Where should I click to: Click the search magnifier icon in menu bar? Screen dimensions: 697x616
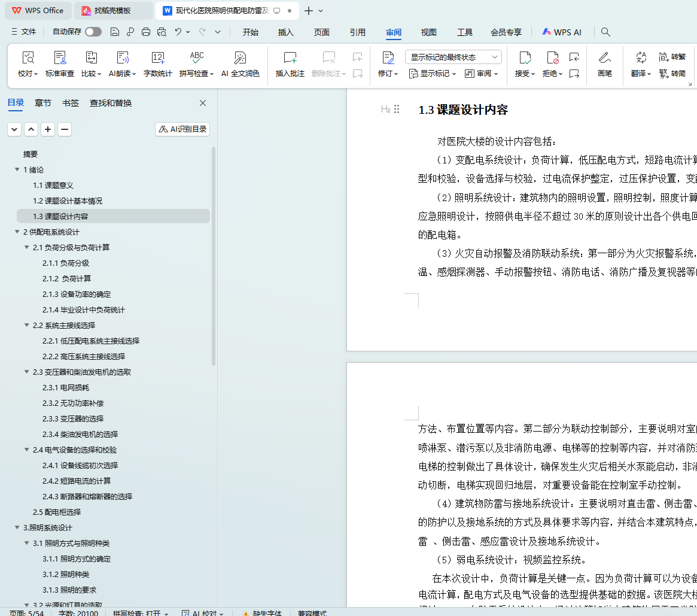pyautogui.click(x=605, y=32)
